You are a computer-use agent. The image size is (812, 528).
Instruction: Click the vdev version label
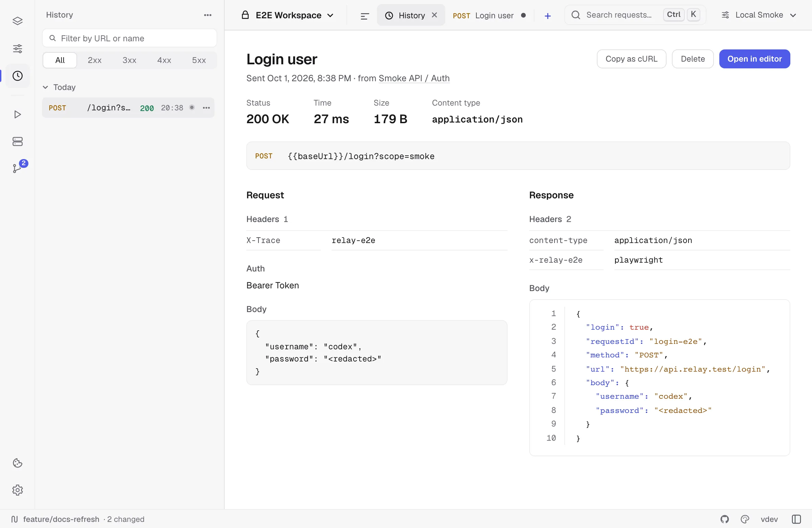tap(769, 519)
